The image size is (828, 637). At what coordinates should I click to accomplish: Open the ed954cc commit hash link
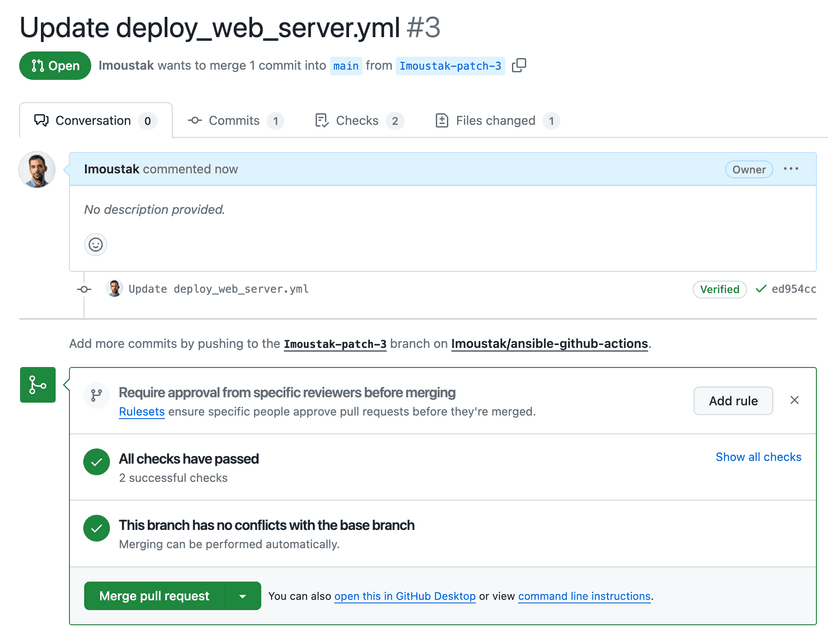pos(794,289)
